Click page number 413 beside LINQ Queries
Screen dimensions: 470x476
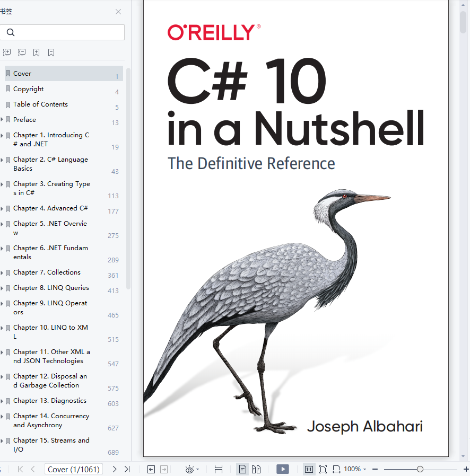[113, 291]
